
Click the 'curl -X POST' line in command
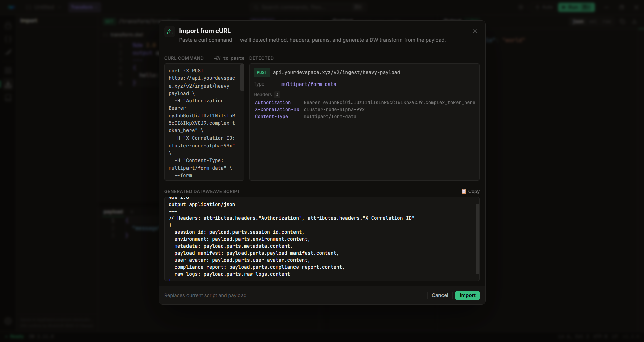coord(186,71)
